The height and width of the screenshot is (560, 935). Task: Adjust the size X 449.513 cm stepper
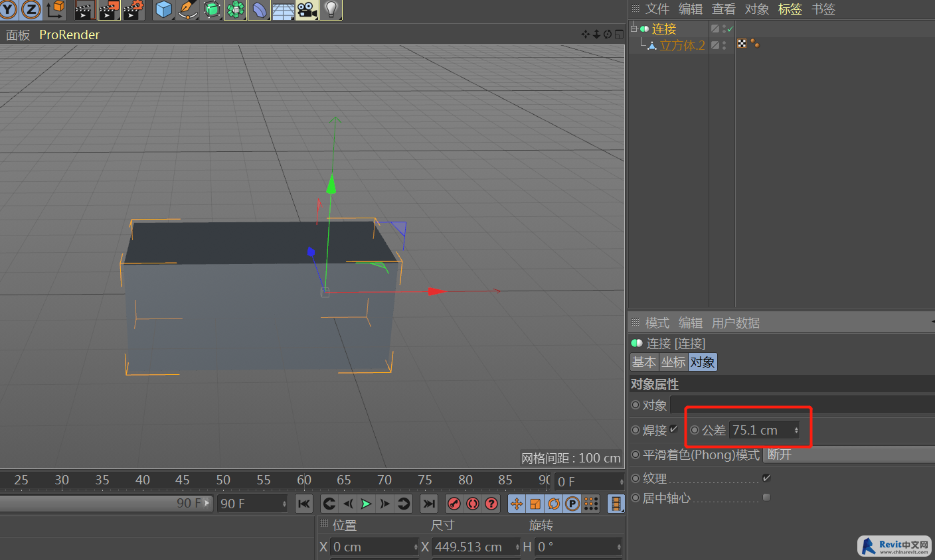click(x=517, y=547)
